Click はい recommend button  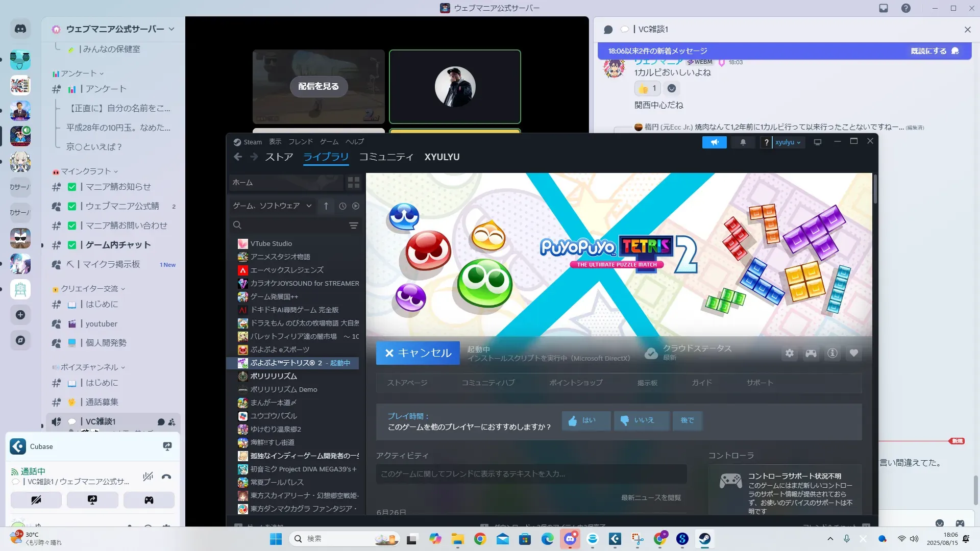(586, 420)
